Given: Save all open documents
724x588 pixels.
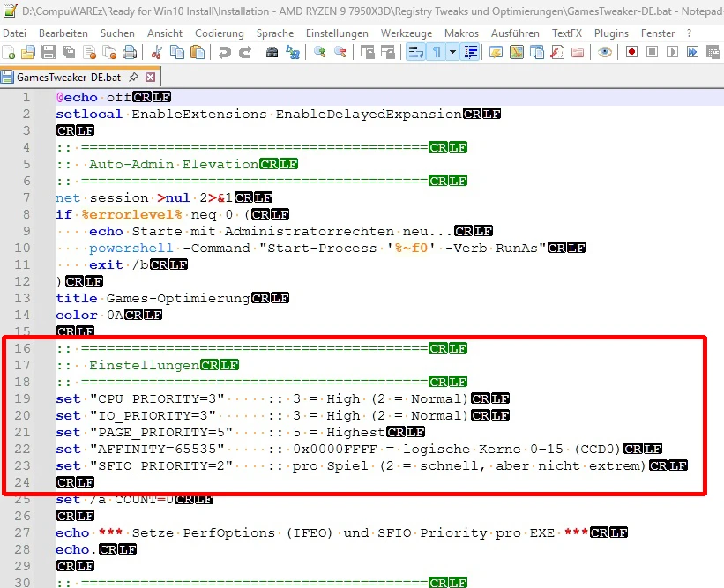Looking at the screenshot, I should (67, 52).
